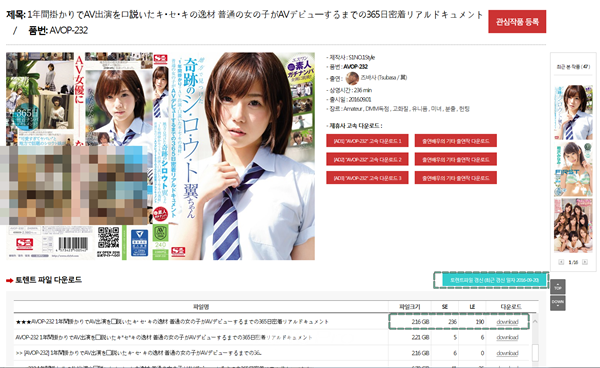Click the performer's small avatar icon
Viewport: 600px width, 368px height.
pos(352,78)
